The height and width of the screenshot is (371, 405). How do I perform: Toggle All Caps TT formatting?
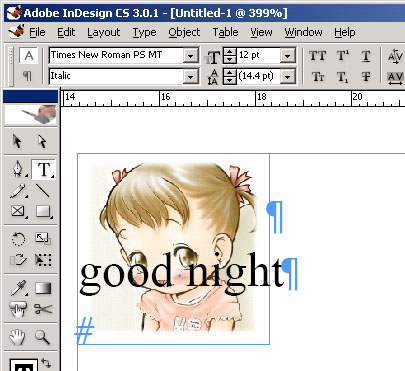pyautogui.click(x=317, y=56)
